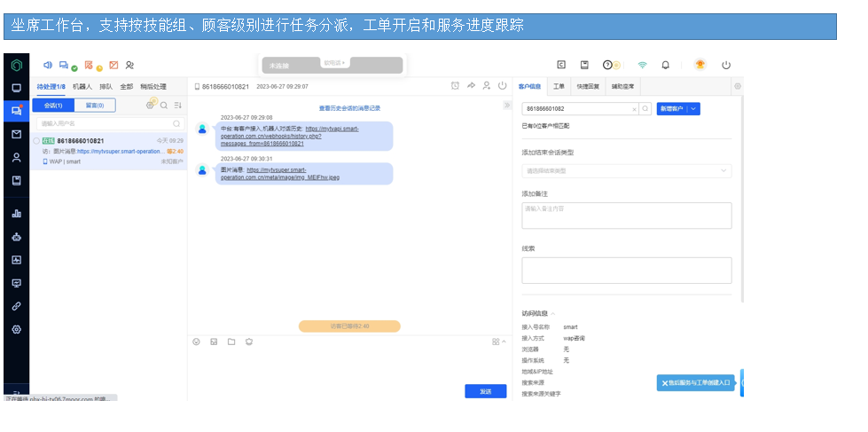Open the mail icon in left sidebar
This screenshot has height=432, width=868.
pyautogui.click(x=16, y=134)
